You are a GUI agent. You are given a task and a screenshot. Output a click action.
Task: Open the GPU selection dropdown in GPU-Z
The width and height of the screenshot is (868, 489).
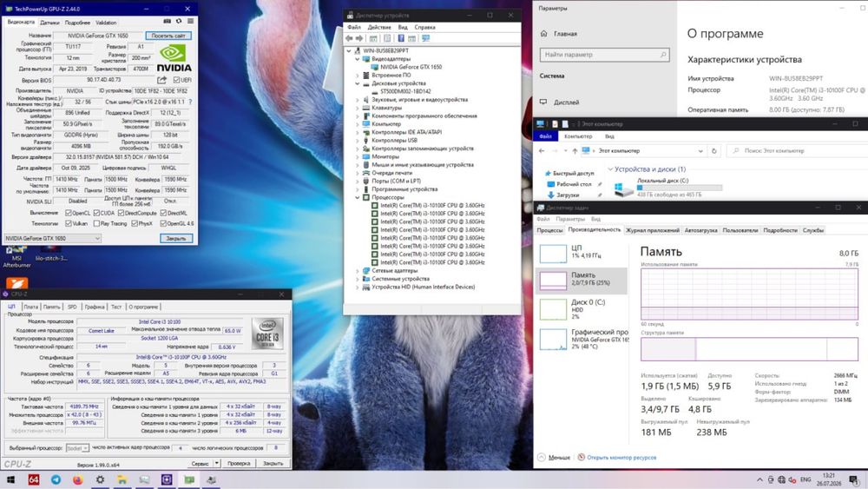[53, 238]
